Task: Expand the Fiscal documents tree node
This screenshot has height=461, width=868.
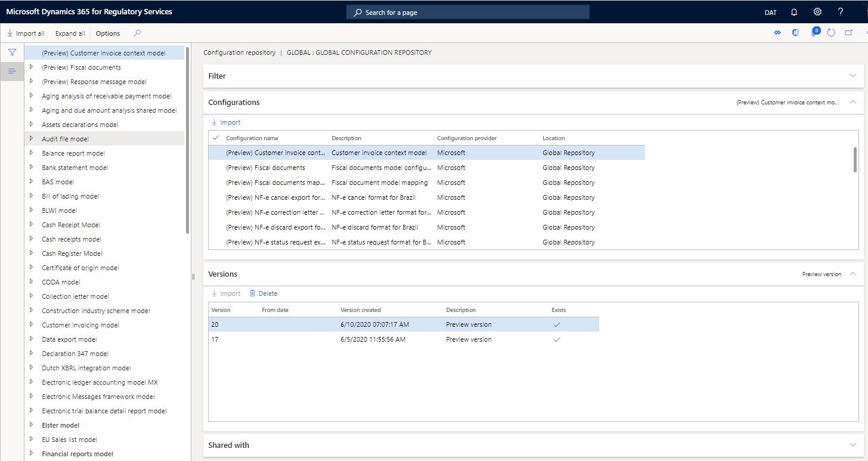Action: (x=32, y=67)
